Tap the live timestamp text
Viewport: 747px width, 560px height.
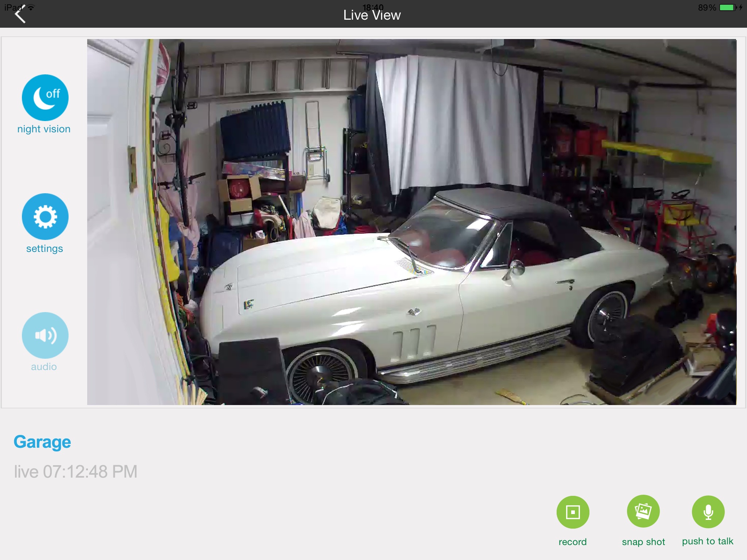[76, 472]
